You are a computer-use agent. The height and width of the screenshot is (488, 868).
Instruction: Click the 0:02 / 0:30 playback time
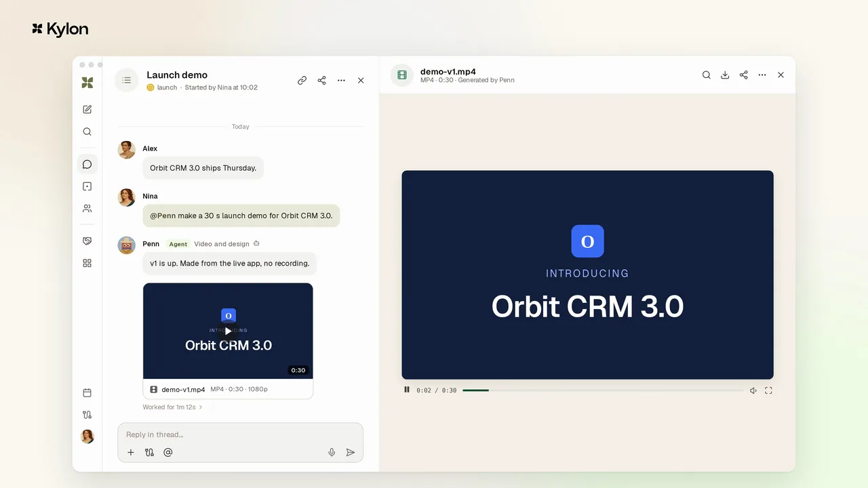tap(436, 390)
